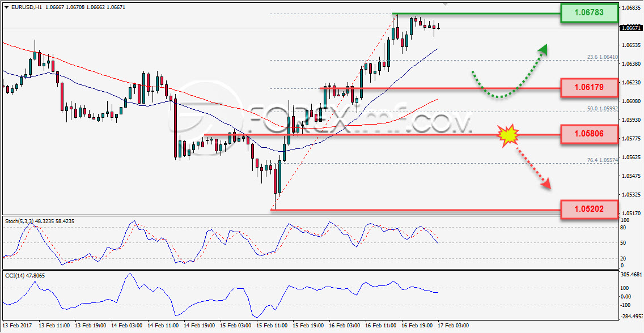Click 1.06230 on the price axis
This screenshot has height=333, width=644.
coord(630,83)
